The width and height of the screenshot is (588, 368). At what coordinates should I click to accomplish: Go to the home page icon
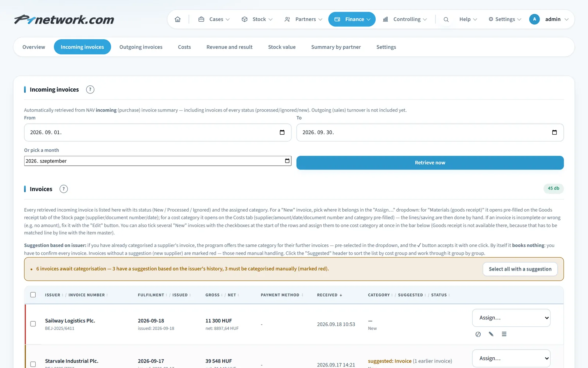coord(178,19)
